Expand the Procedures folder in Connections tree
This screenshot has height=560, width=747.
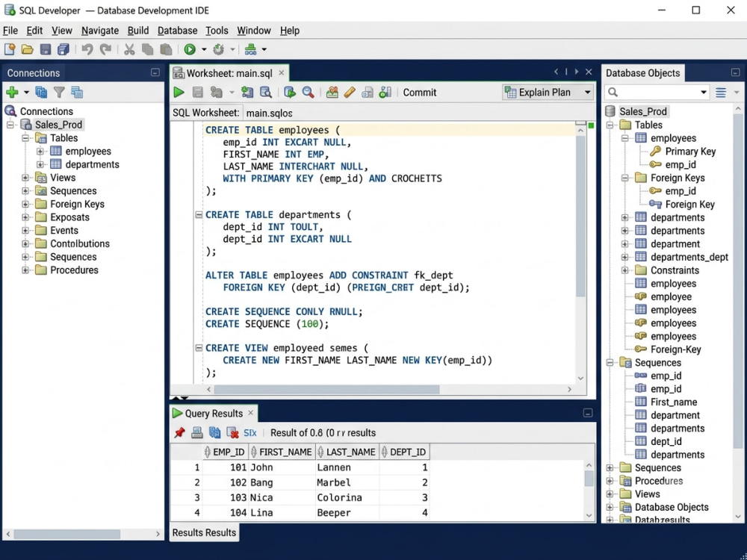[x=25, y=270]
